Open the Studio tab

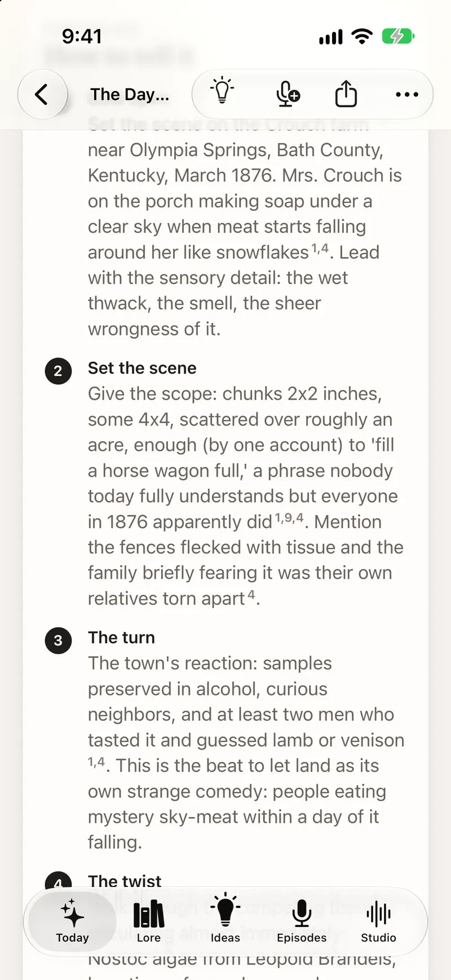pos(378,921)
